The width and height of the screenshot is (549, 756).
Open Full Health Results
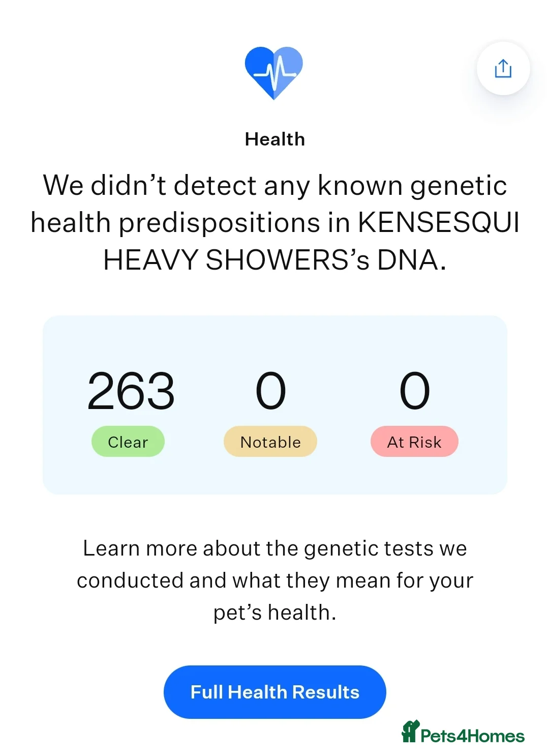point(274,692)
